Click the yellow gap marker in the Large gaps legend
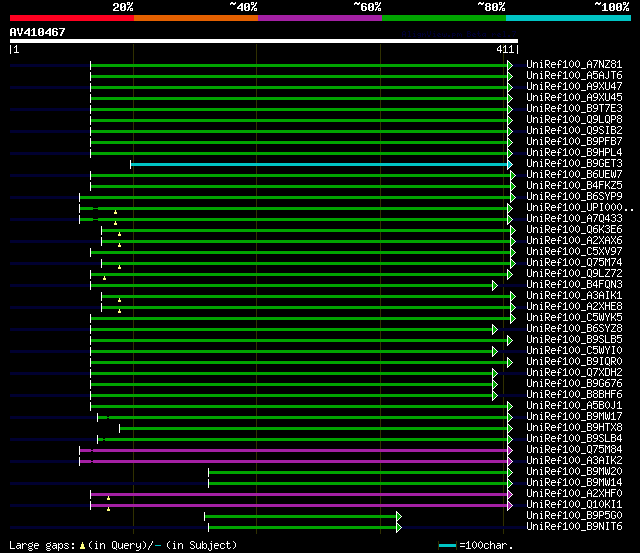The height and width of the screenshot is (553, 640). [x=82, y=545]
